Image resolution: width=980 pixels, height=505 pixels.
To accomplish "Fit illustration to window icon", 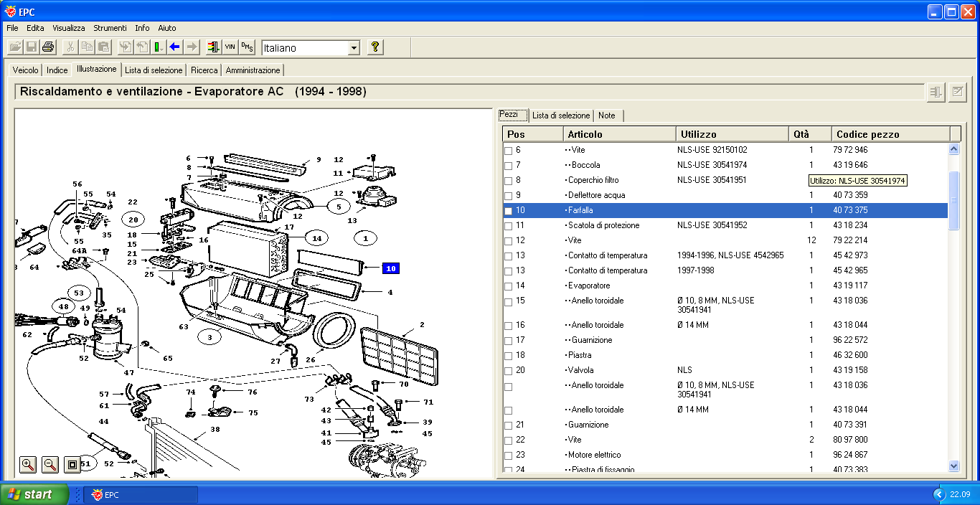I will click(72, 464).
